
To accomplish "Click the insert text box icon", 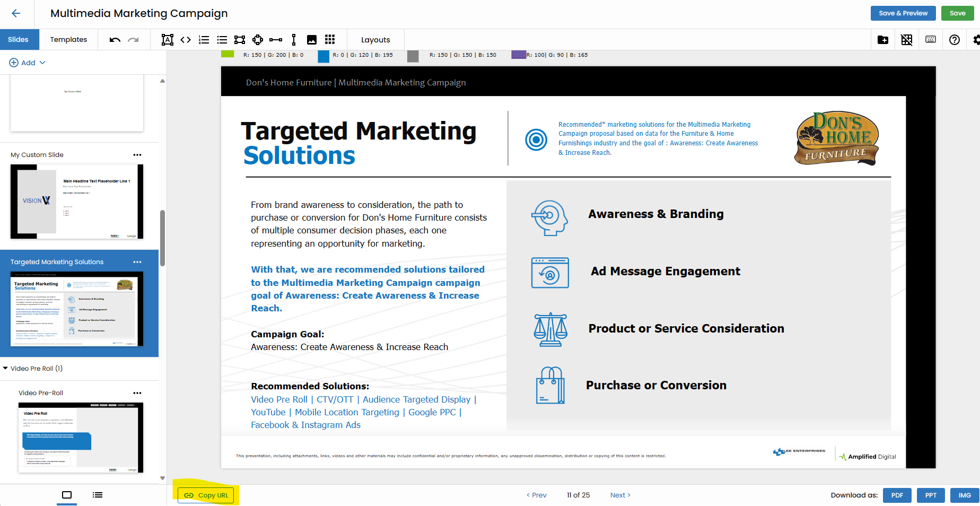I will click(168, 40).
